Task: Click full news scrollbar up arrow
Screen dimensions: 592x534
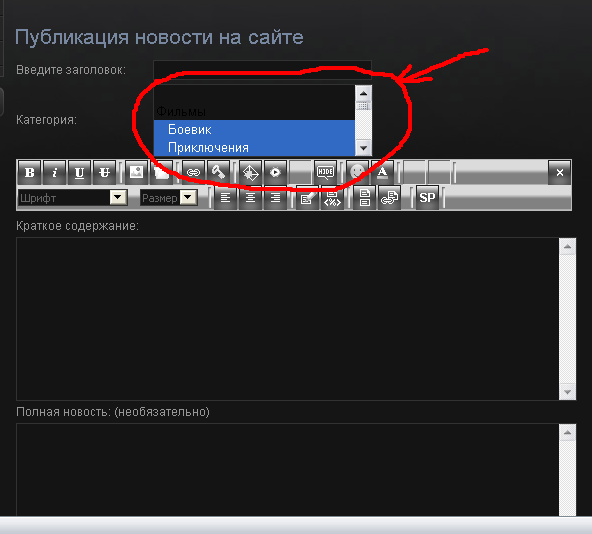Action: point(567,433)
